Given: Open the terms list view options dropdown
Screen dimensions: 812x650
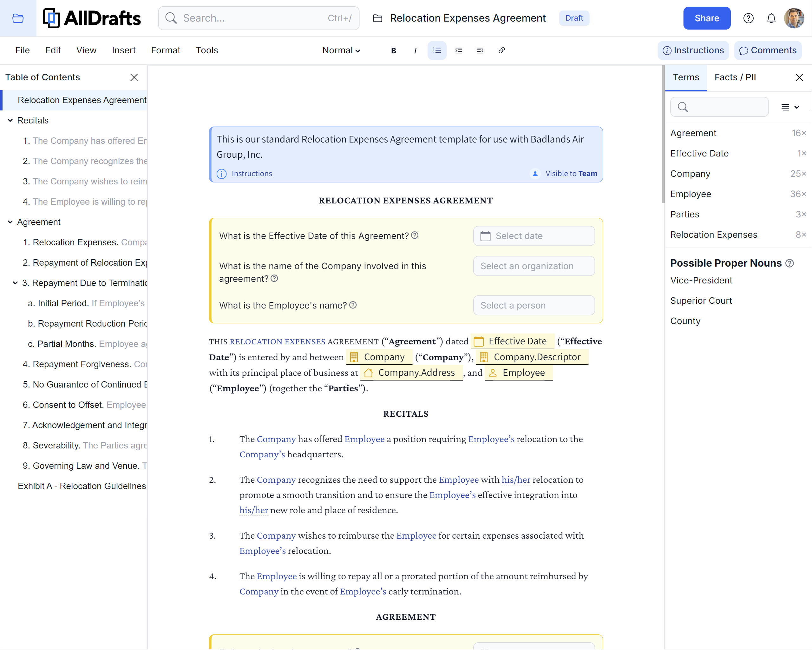Looking at the screenshot, I should (790, 107).
